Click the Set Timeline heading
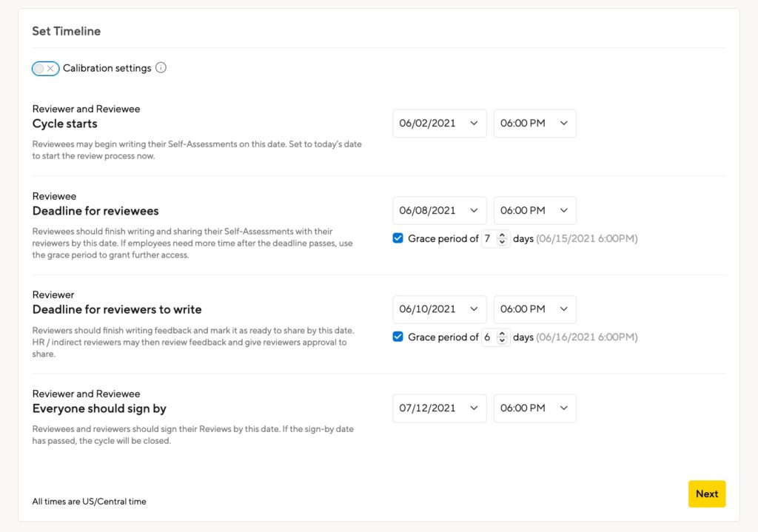 [x=66, y=31]
